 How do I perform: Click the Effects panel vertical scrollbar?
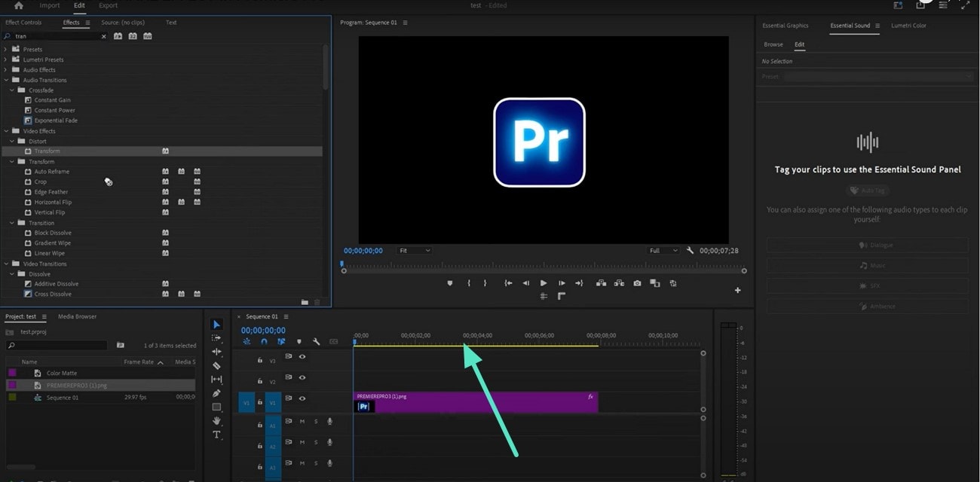pyautogui.click(x=326, y=68)
